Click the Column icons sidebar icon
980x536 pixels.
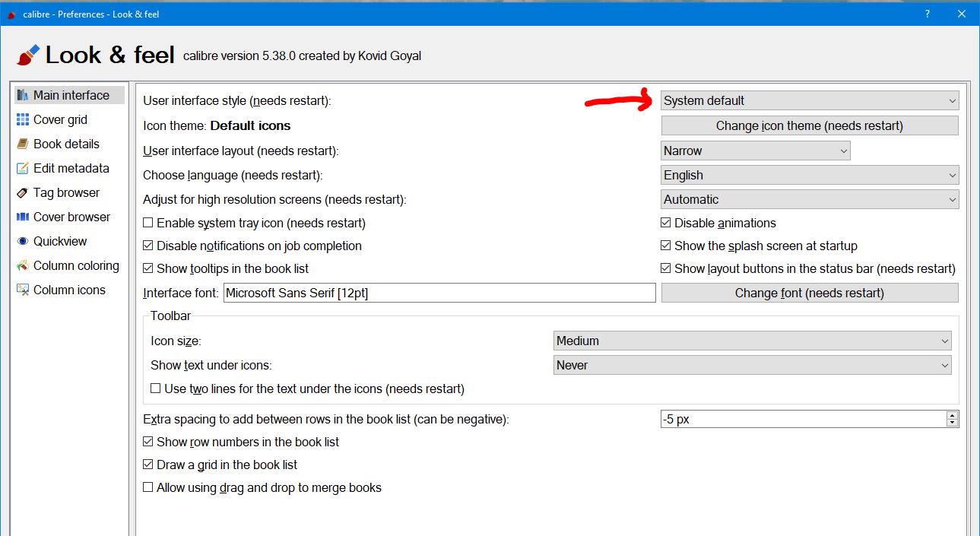23,290
